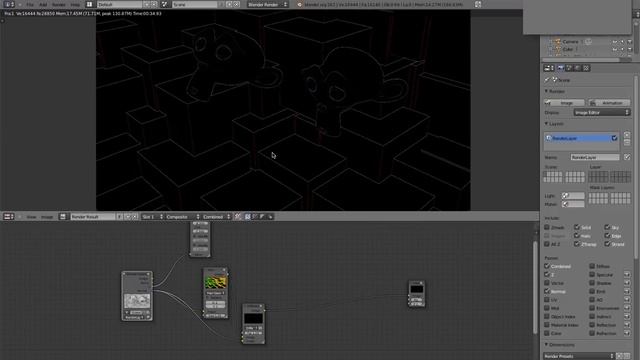This screenshot has height=360, width=640.
Task: Remove a render preset with minus icon
Action: [x=627, y=356]
